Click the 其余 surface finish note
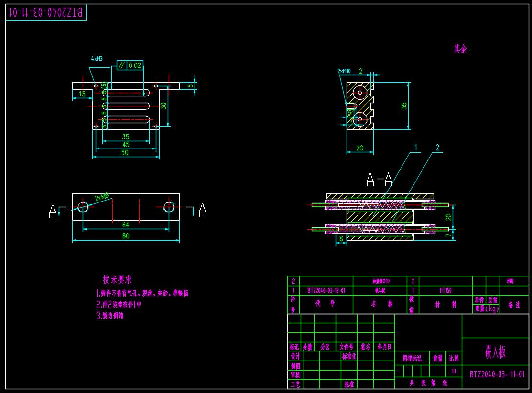 (x=460, y=49)
